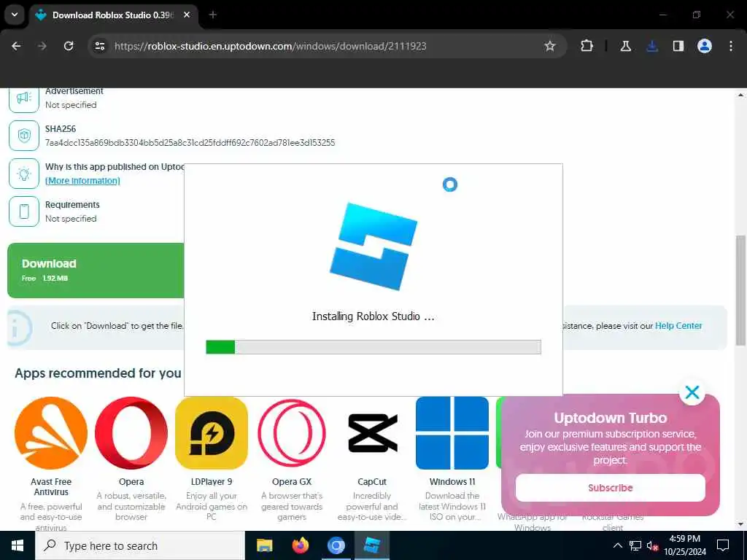Click the SHA256 hash value text
This screenshot has width=747, height=560.
click(190, 143)
